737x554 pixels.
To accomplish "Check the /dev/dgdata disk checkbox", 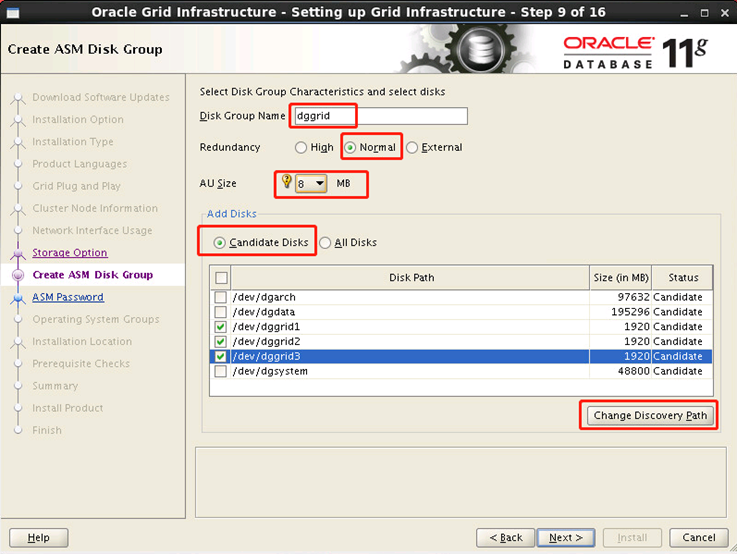I will click(220, 312).
